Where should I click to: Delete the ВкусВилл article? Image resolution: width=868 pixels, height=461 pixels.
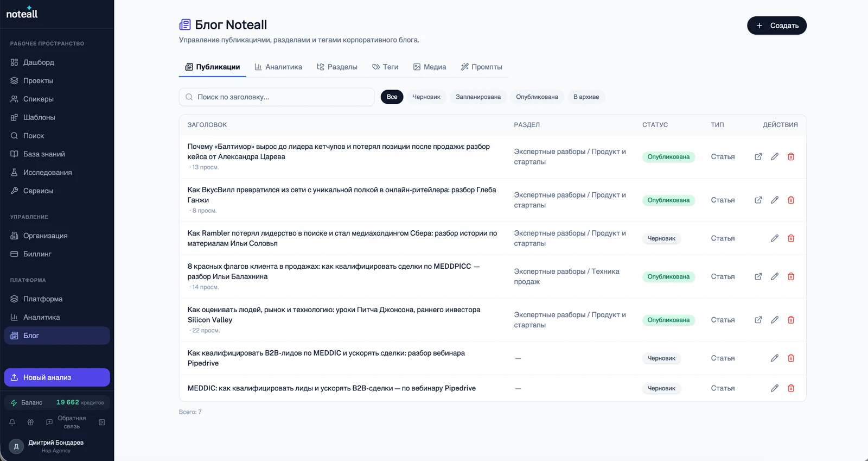coord(791,200)
